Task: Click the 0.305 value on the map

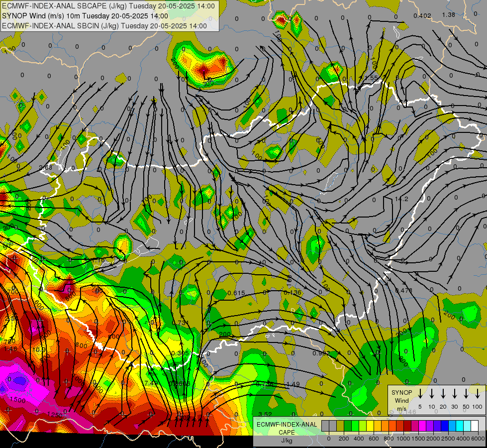Action: coord(180,353)
